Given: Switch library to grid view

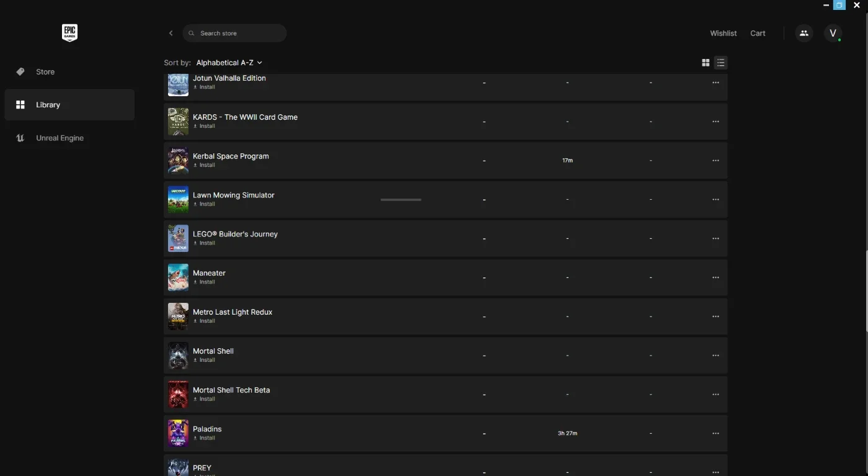Looking at the screenshot, I should point(706,63).
